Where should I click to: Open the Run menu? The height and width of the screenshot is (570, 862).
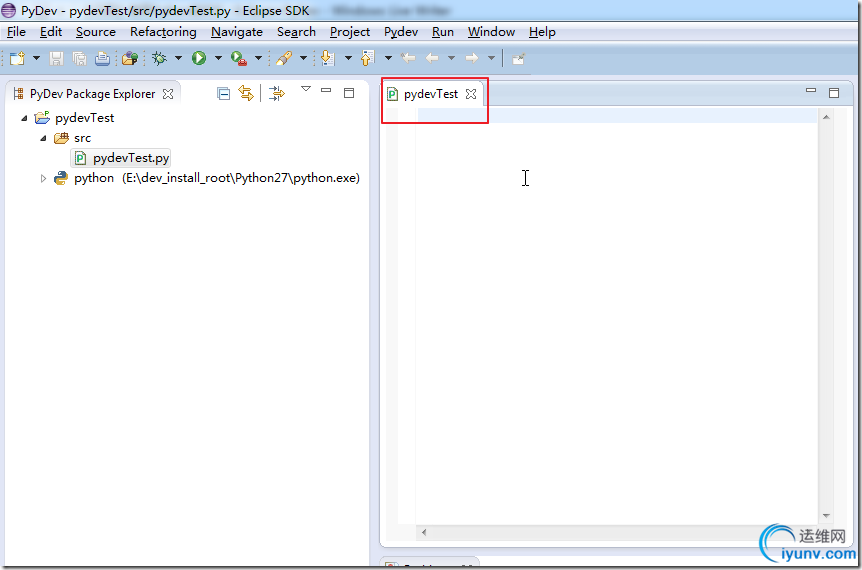pyautogui.click(x=443, y=32)
